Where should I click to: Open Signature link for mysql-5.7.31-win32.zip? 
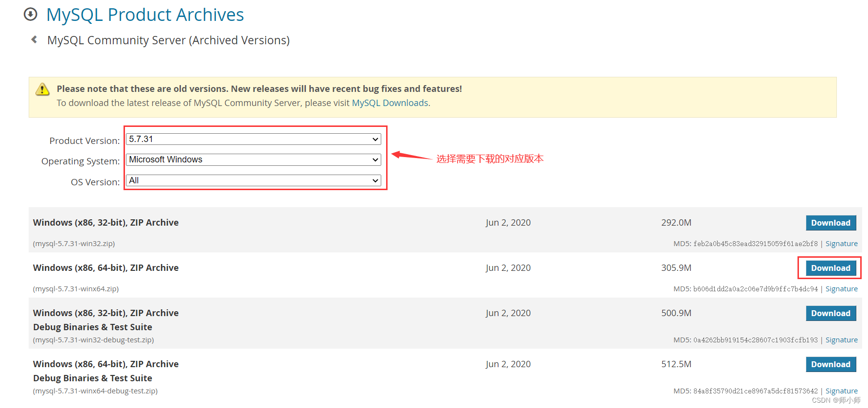pyautogui.click(x=841, y=244)
